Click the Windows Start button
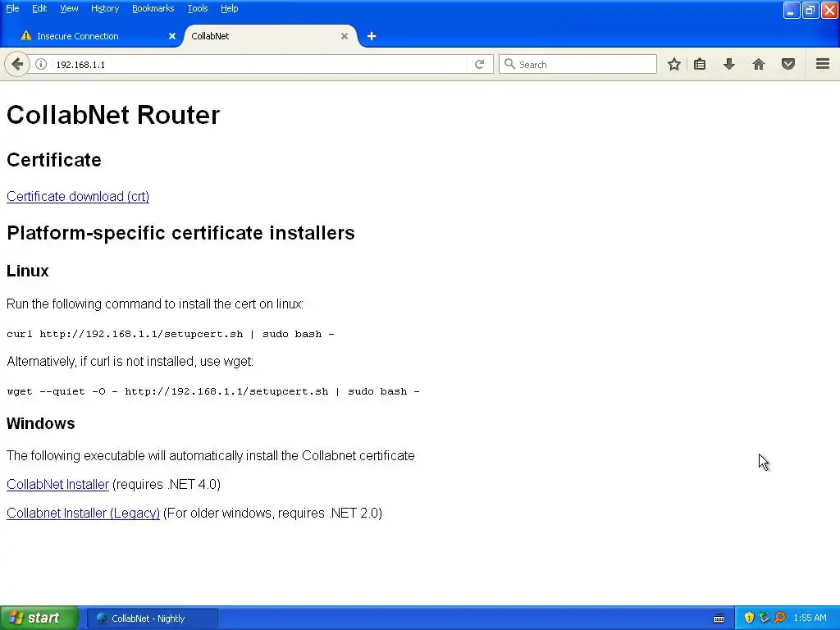 (x=39, y=619)
